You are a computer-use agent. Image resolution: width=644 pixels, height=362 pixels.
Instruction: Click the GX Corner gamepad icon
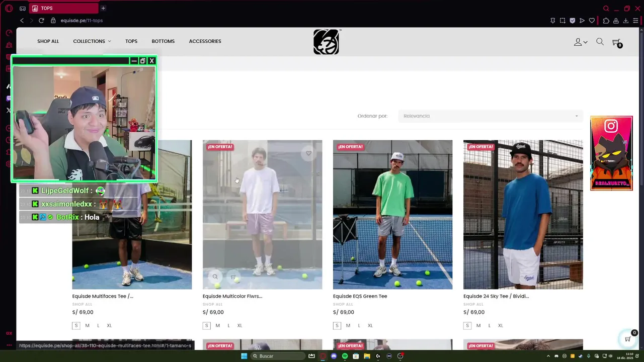23,8
